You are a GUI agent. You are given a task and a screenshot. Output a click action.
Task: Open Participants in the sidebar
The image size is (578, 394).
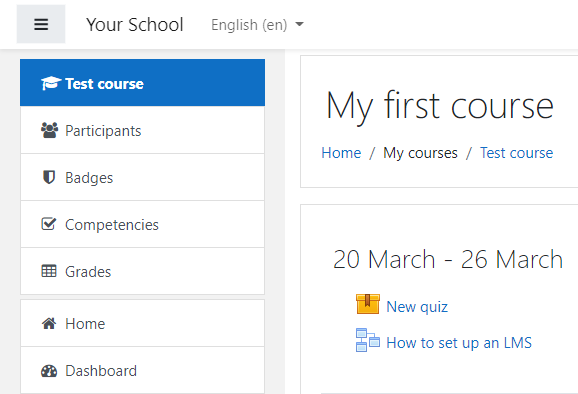(x=142, y=130)
